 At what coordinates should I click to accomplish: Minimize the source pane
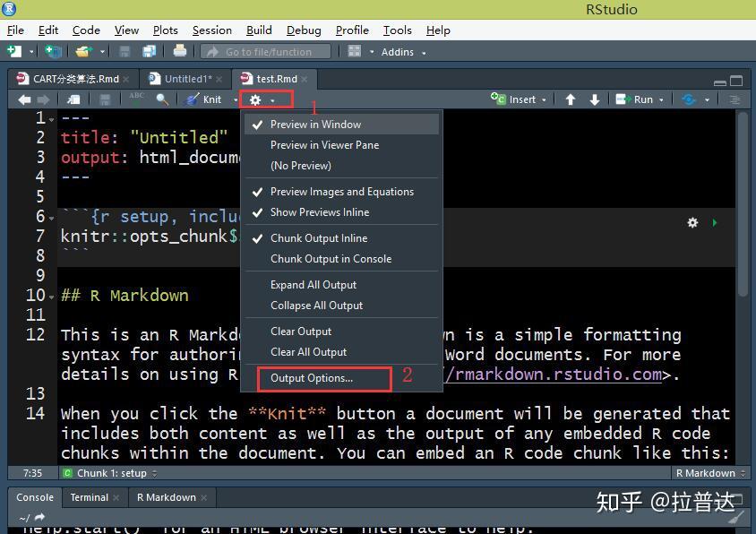click(x=720, y=82)
